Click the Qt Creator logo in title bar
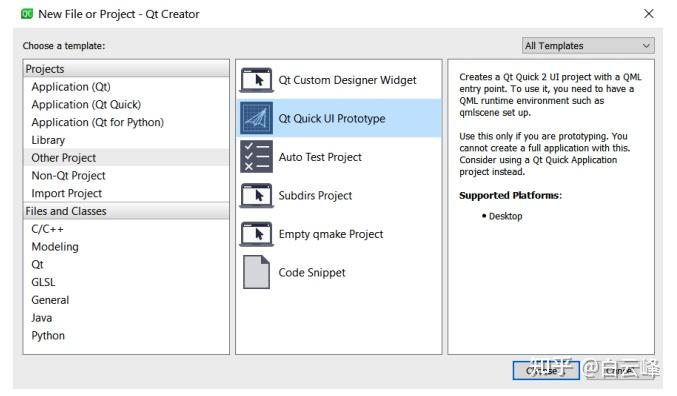 [x=27, y=14]
